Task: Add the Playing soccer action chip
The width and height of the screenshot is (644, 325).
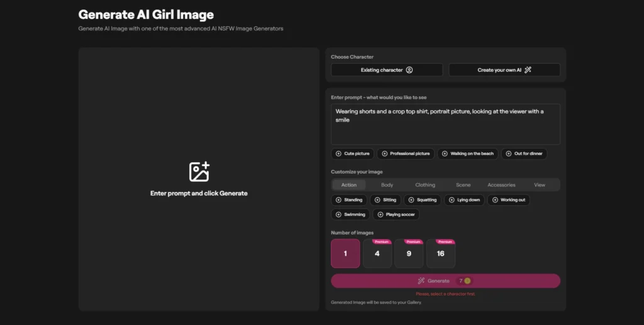Action: click(x=396, y=214)
